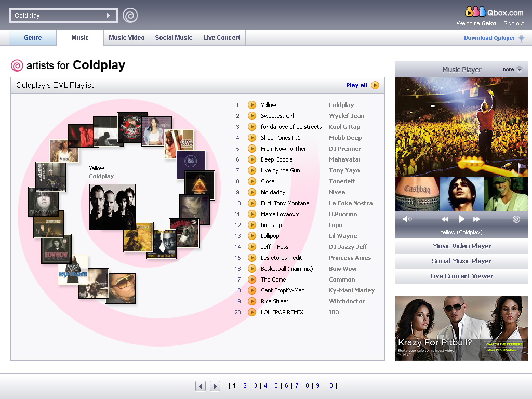Viewport: 532px width, 399px height.
Task: Click the next page arrow button
Action: point(215,386)
